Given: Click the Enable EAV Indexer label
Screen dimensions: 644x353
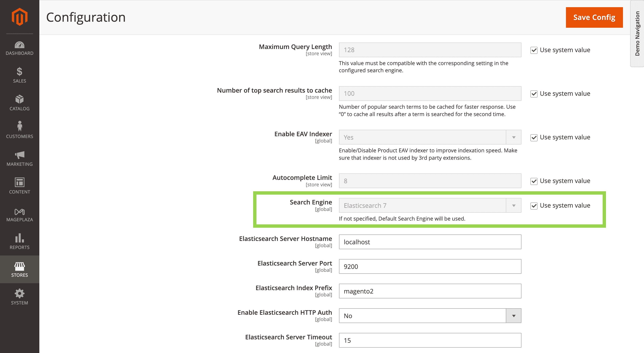Looking at the screenshot, I should [x=303, y=134].
